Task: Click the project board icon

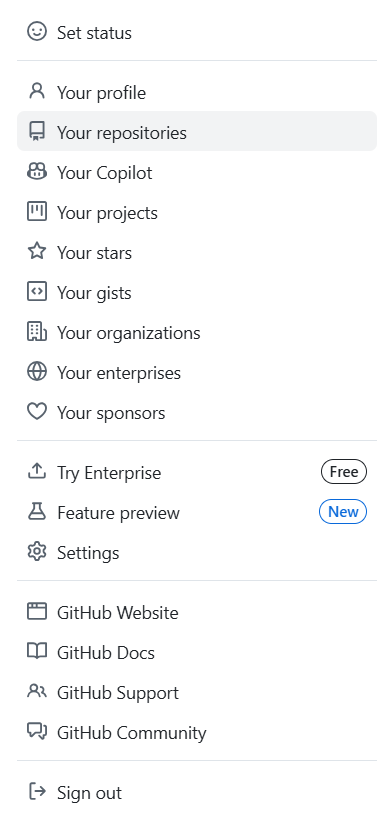Action: coord(36,212)
